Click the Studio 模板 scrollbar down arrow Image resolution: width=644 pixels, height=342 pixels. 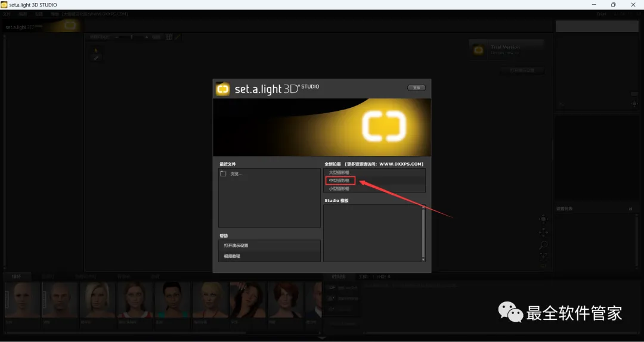click(x=423, y=259)
